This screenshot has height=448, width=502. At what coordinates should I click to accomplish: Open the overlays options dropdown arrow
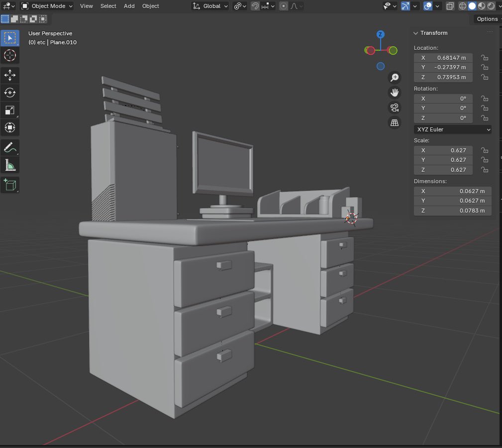pos(437,6)
